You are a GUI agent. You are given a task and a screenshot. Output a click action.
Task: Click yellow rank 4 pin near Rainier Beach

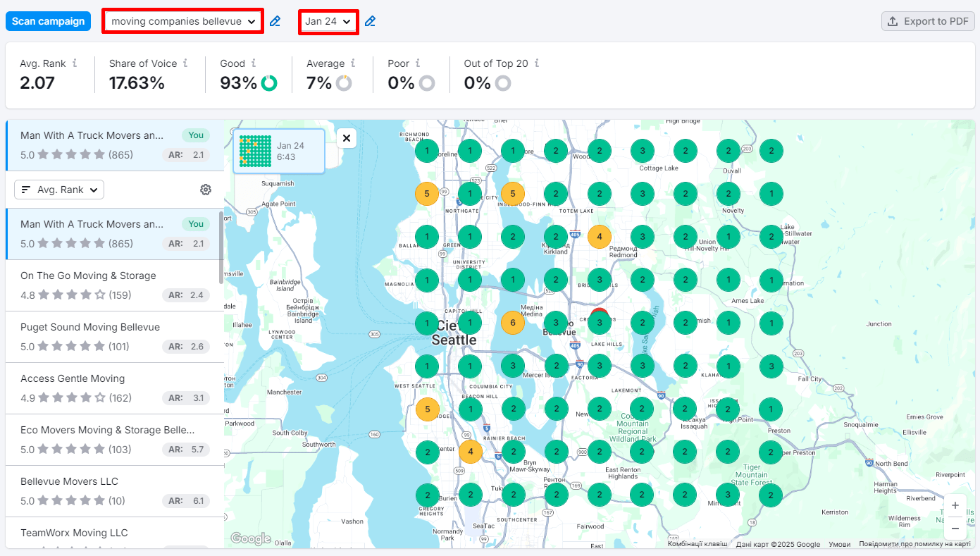[470, 452]
